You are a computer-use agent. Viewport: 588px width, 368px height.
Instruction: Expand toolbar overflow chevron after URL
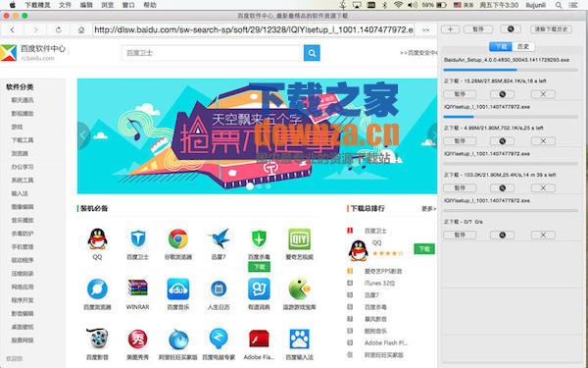(x=425, y=30)
